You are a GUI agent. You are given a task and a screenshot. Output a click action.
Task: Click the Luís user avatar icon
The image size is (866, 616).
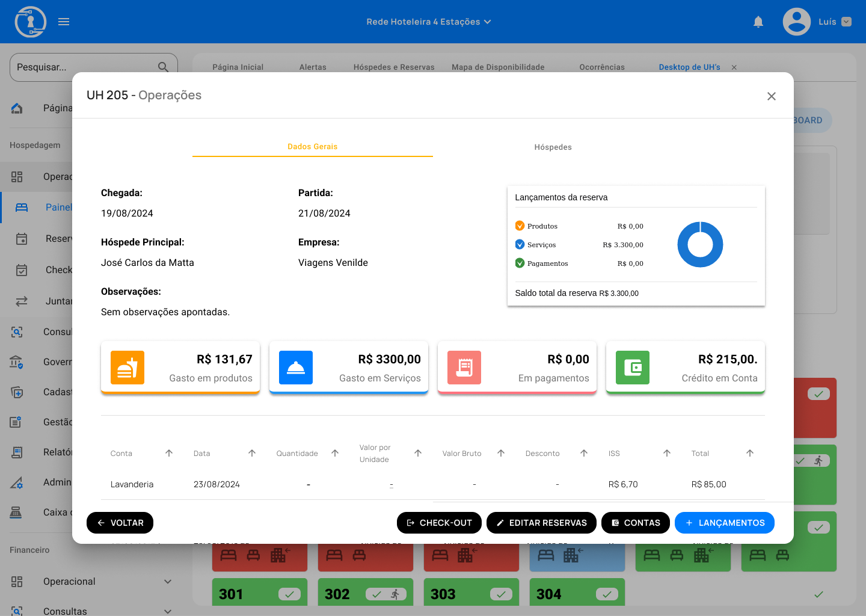(x=797, y=22)
